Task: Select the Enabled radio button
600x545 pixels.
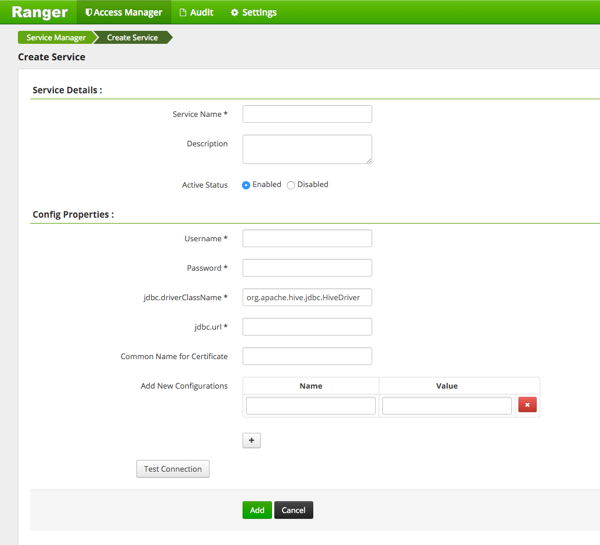Action: click(246, 185)
